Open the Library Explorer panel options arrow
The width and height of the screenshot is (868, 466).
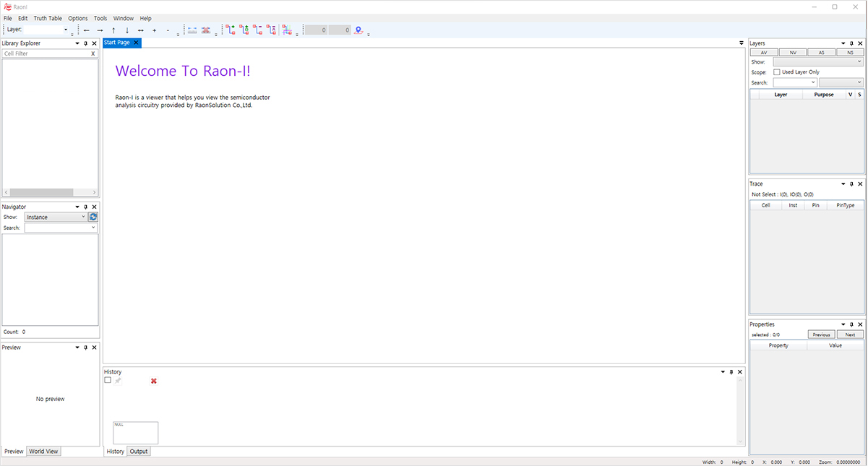click(x=77, y=43)
